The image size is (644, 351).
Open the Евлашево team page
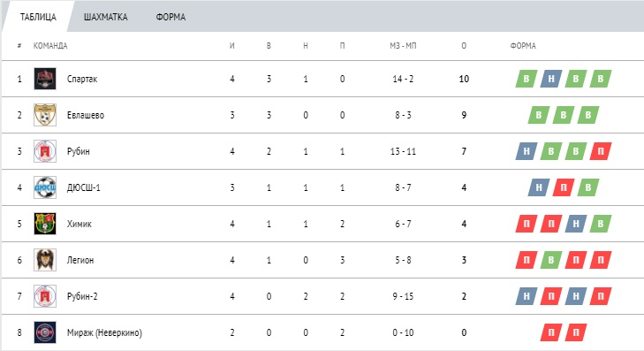pyautogui.click(x=86, y=115)
